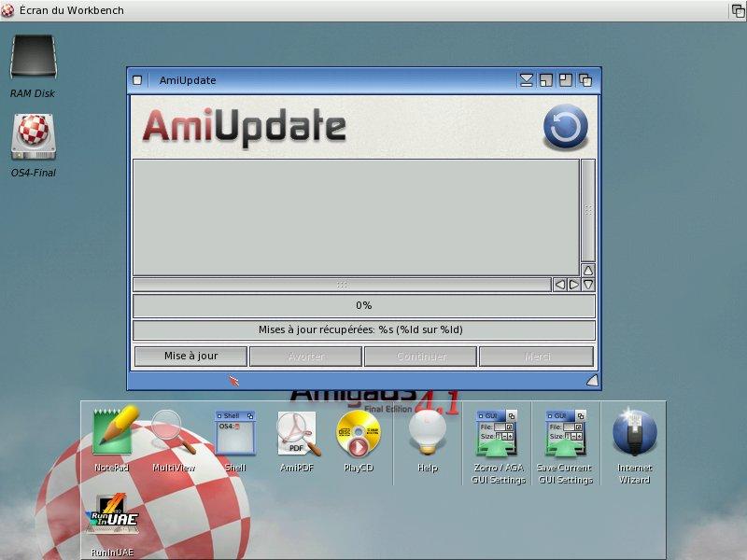Click the Merci button
747x560 pixels.
click(537, 357)
